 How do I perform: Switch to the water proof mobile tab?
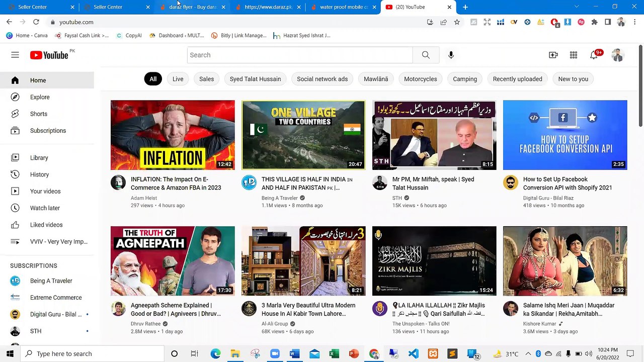pyautogui.click(x=344, y=7)
